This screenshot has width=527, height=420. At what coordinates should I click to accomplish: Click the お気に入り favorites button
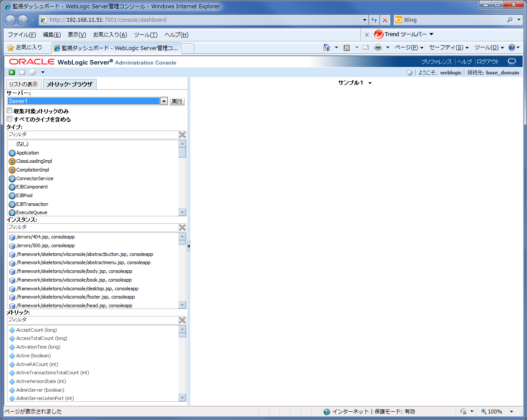25,47
